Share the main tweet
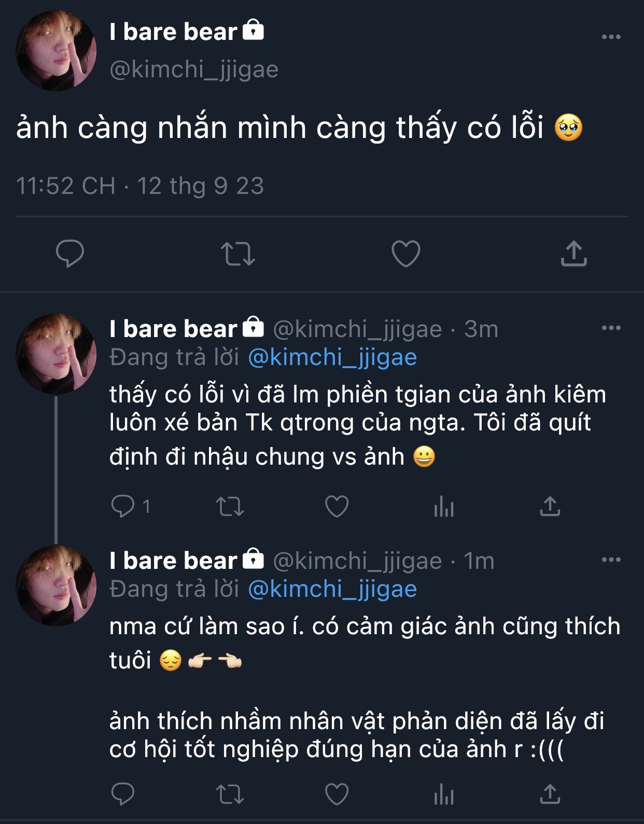 (x=573, y=254)
